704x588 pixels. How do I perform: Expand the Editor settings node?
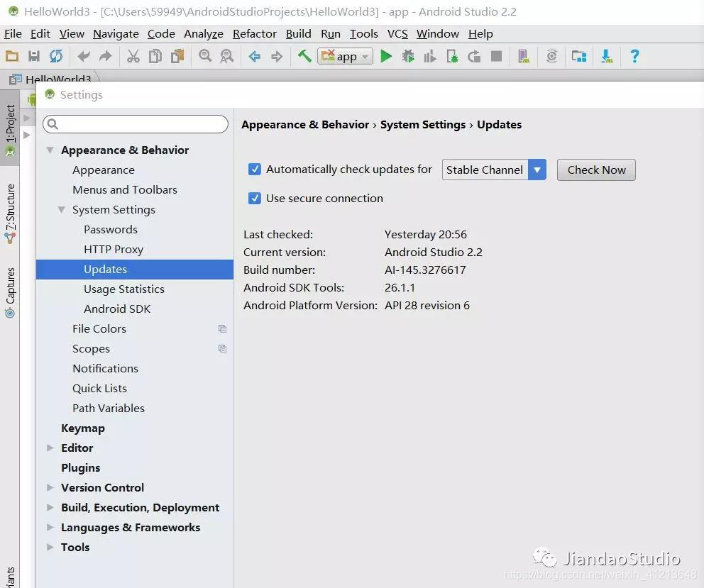(x=50, y=448)
